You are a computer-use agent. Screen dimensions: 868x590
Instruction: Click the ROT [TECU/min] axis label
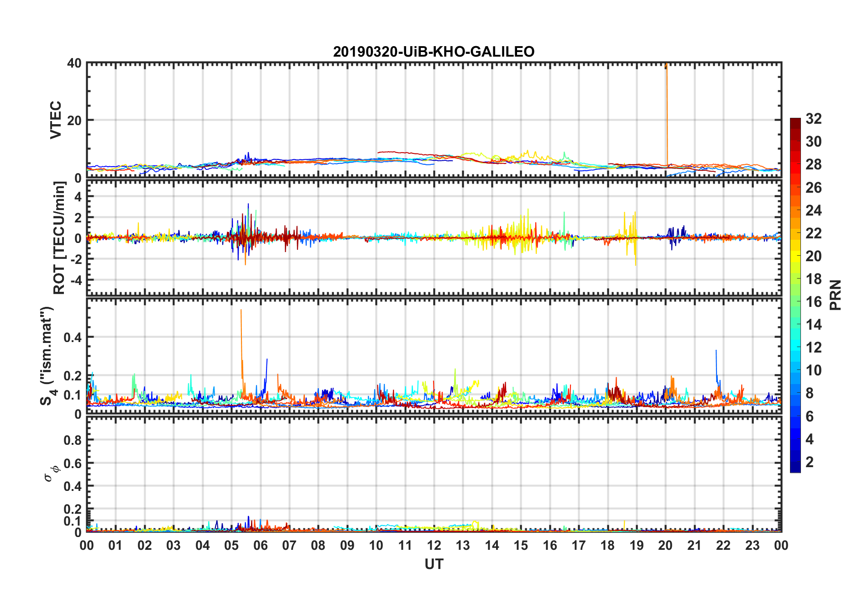pyautogui.click(x=59, y=238)
